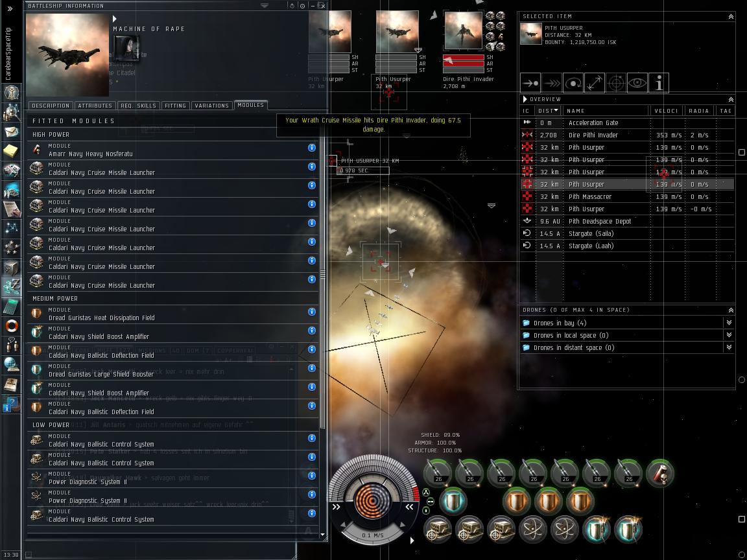Screen dimensions: 747x560
Task: Click the Orbit icon in Selected Item
Action: (573, 84)
